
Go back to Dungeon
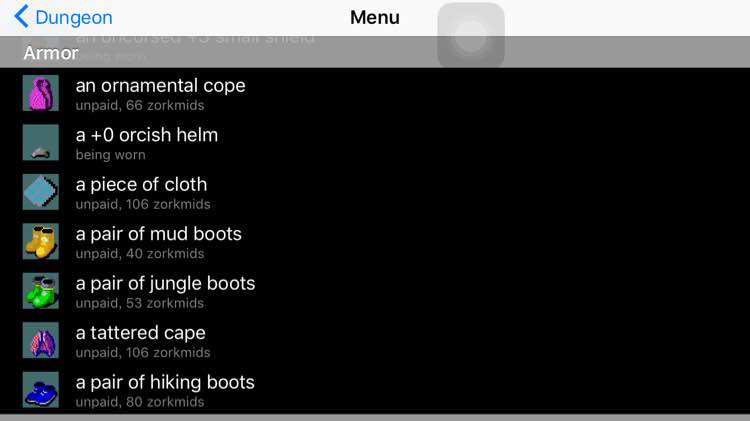click(x=73, y=18)
